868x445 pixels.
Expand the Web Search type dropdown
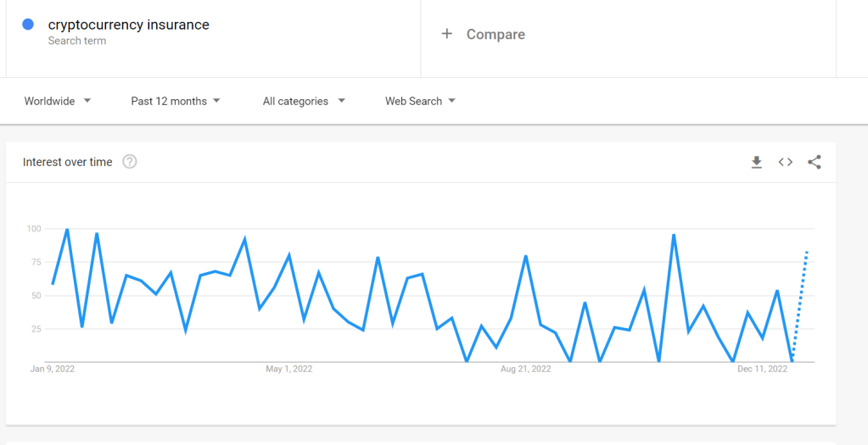(x=420, y=101)
